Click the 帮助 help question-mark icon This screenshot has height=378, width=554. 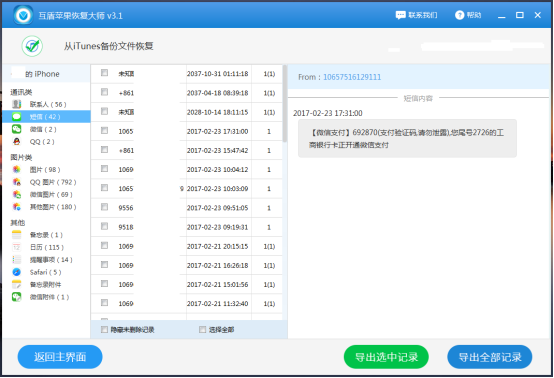click(459, 15)
